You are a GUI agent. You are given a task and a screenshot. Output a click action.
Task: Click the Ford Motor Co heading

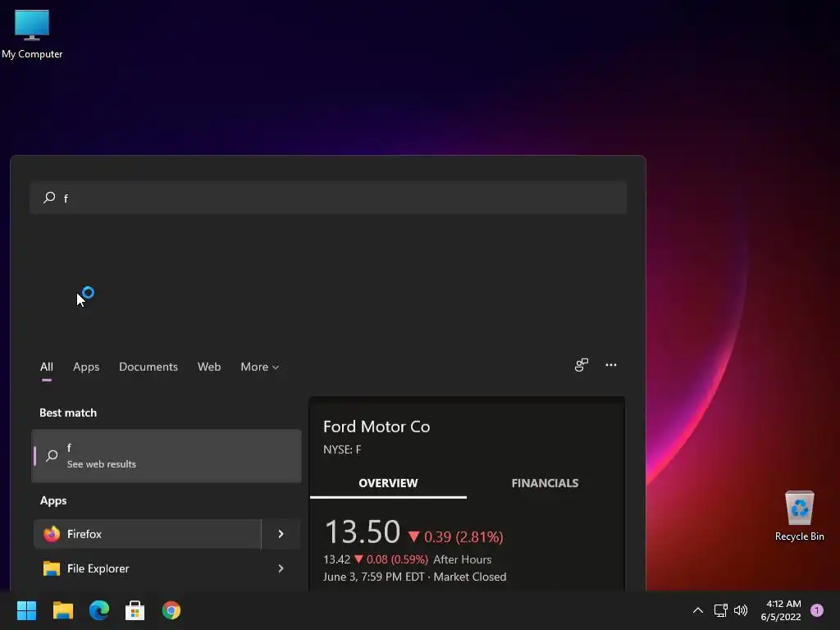pos(377,427)
